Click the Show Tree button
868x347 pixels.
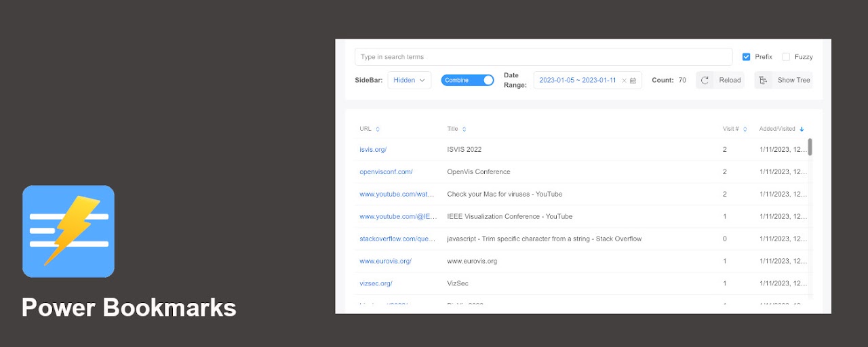(x=783, y=80)
